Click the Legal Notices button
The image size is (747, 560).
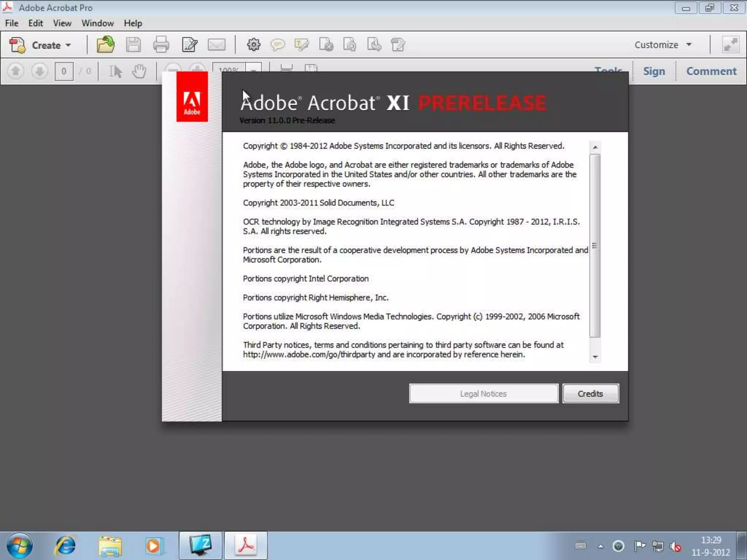[484, 393]
